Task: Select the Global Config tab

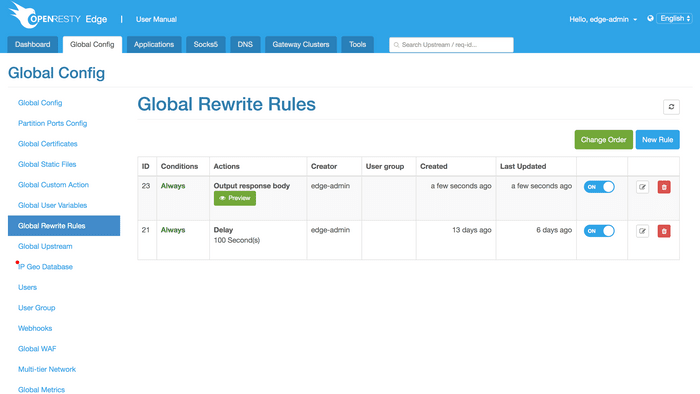Action: tap(92, 45)
